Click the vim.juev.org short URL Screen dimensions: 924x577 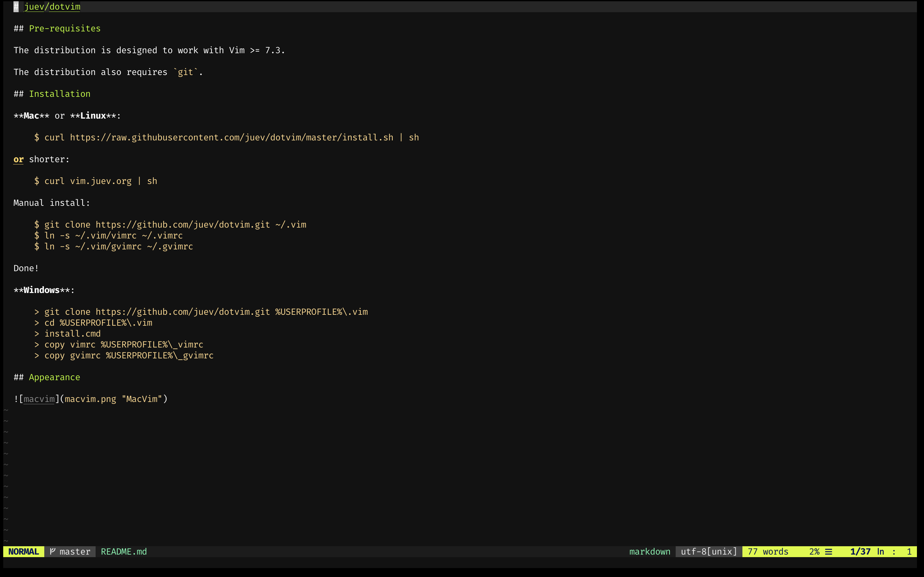[x=100, y=181]
